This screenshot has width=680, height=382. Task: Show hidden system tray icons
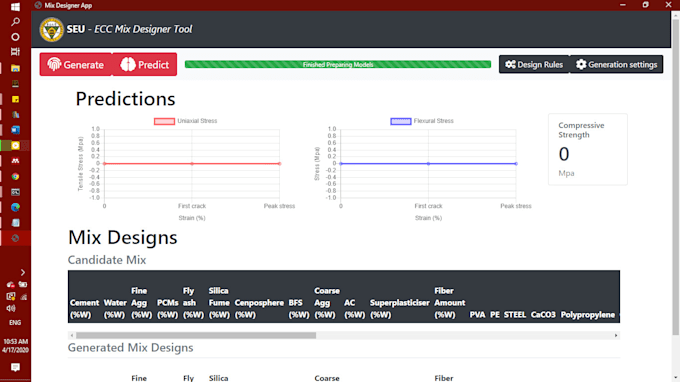pos(23,272)
